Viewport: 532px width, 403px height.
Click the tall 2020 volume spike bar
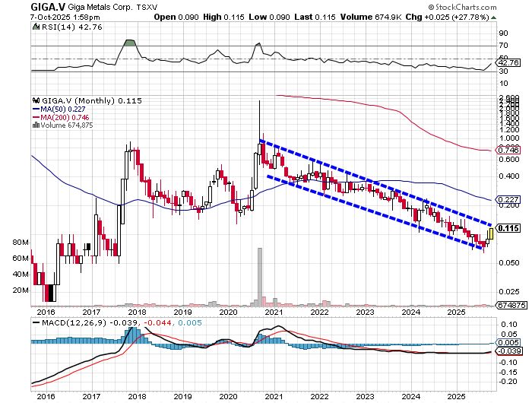(260, 278)
